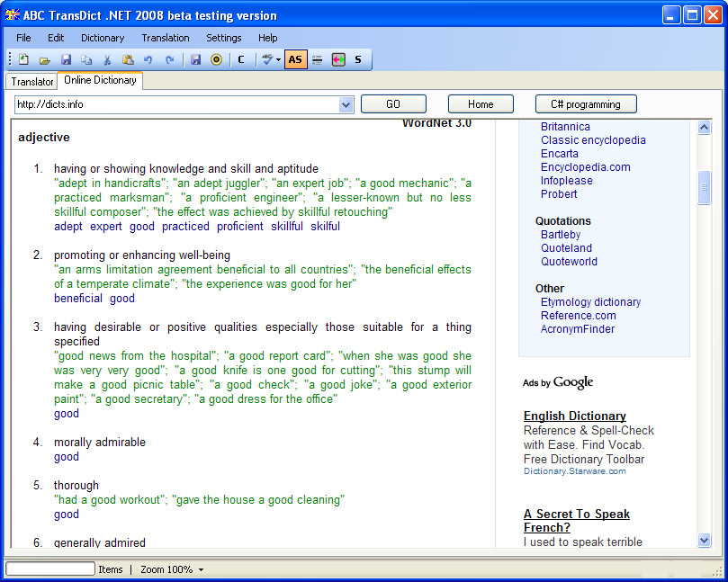Screen dimensions: 728x582
Task: Open the Quoteland link
Action: click(x=566, y=248)
